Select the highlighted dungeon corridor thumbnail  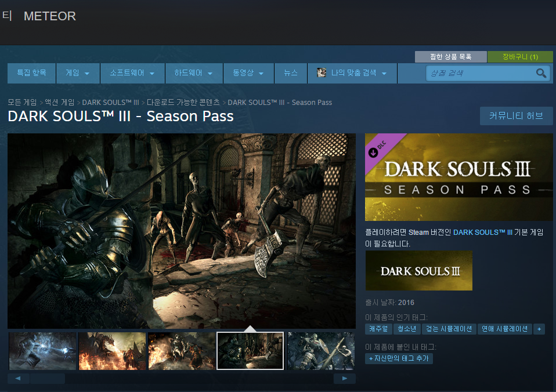250,351
